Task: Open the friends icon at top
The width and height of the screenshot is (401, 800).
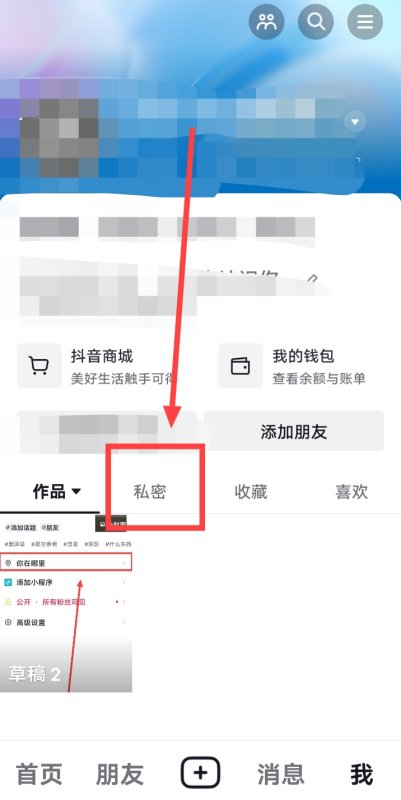Action: pyautogui.click(x=266, y=22)
